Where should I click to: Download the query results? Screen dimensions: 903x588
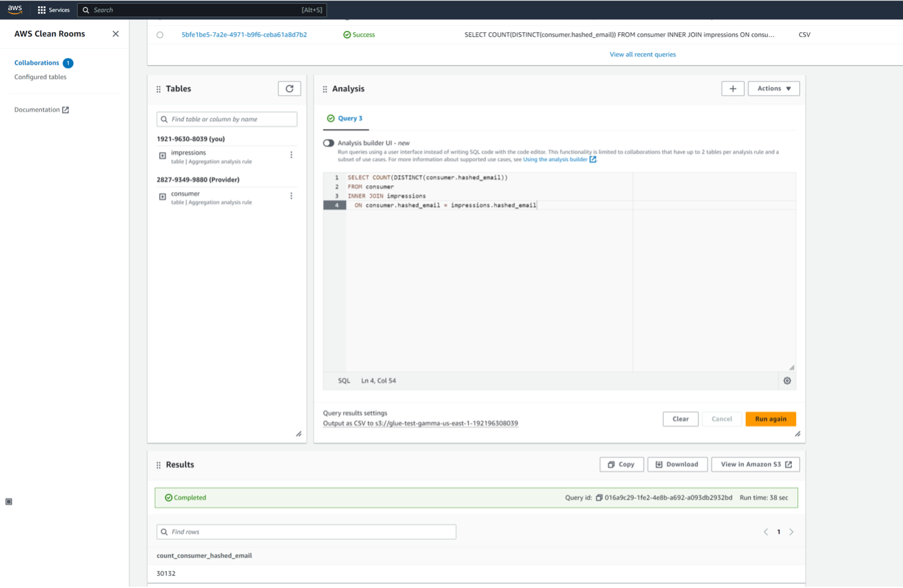pos(677,465)
